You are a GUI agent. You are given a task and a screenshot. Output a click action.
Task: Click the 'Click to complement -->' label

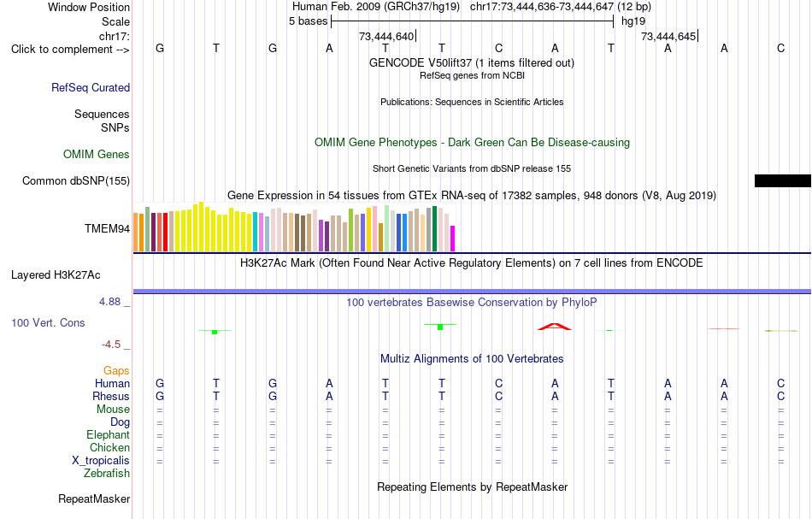click(x=70, y=50)
